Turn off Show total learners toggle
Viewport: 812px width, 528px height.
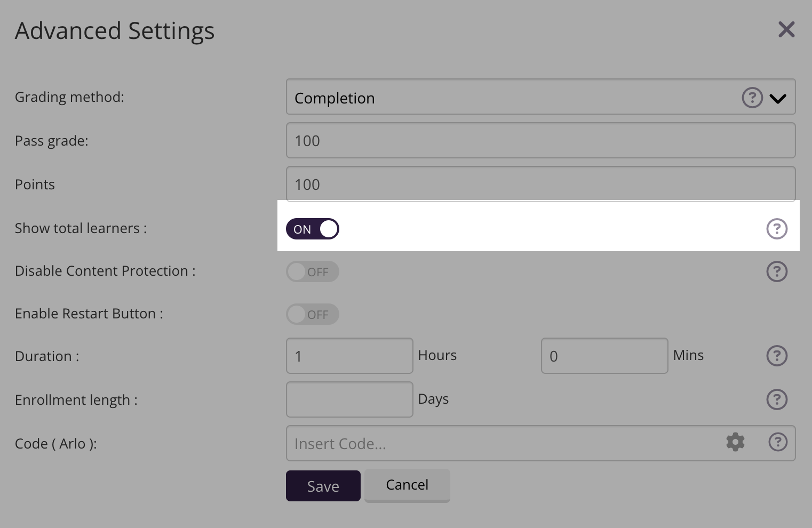[313, 229]
